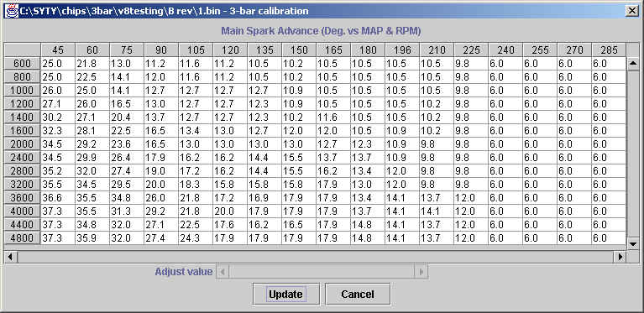Click the 45 MAP column header
Screen dimensions: 644x313
pyautogui.click(x=58, y=50)
